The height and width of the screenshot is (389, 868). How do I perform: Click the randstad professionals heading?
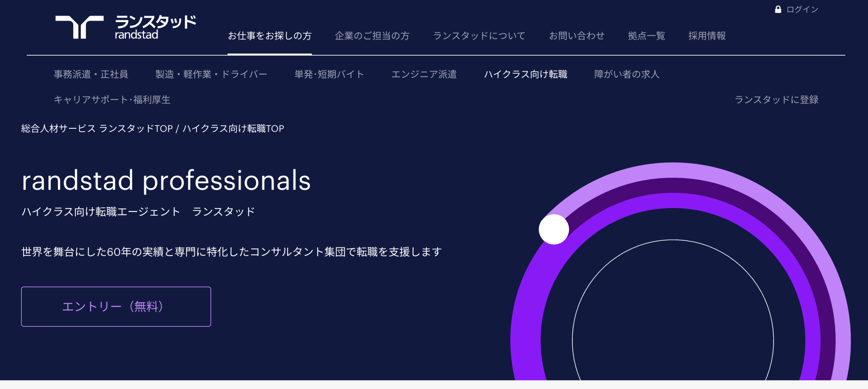pos(166,181)
